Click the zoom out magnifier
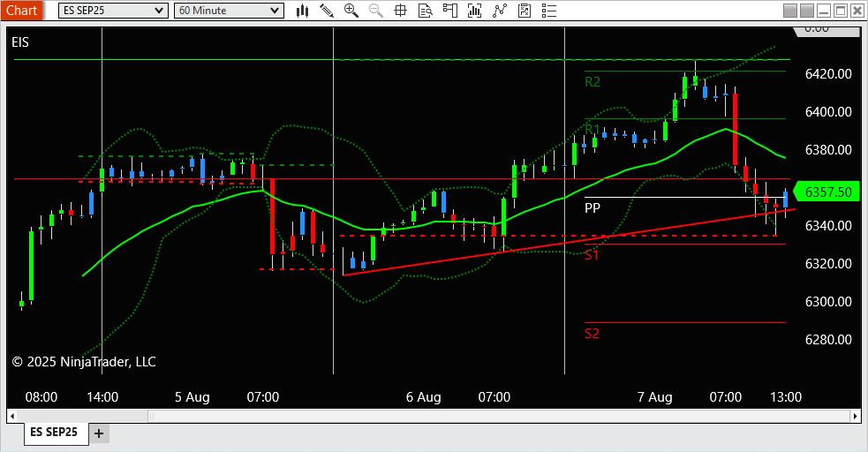Screen dimensions: 868x452 376,11
